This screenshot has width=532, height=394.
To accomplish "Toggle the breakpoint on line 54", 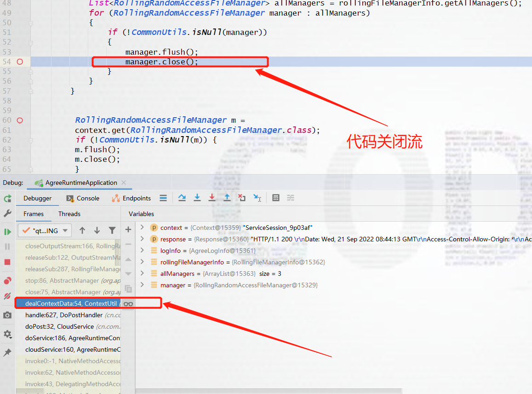I will (20, 61).
